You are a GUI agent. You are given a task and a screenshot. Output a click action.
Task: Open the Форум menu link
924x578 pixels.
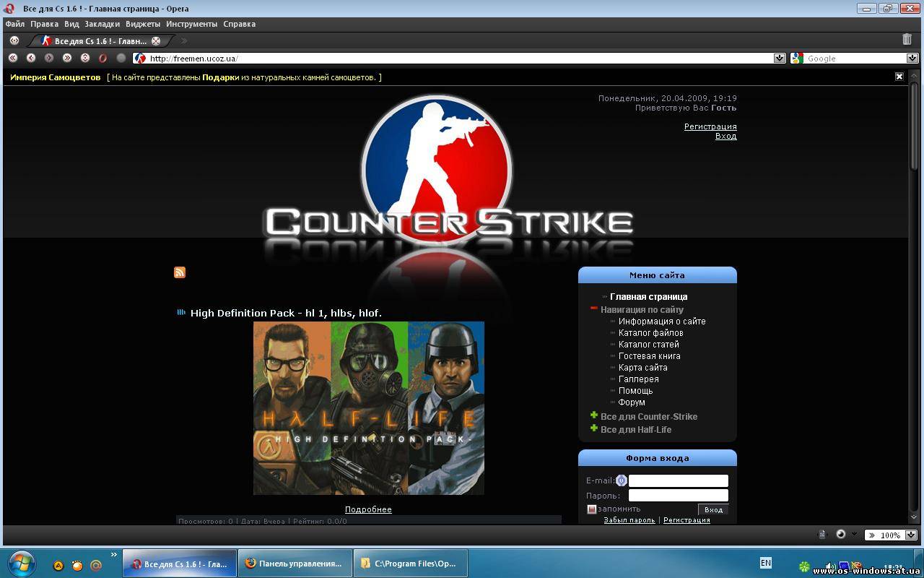click(x=632, y=402)
